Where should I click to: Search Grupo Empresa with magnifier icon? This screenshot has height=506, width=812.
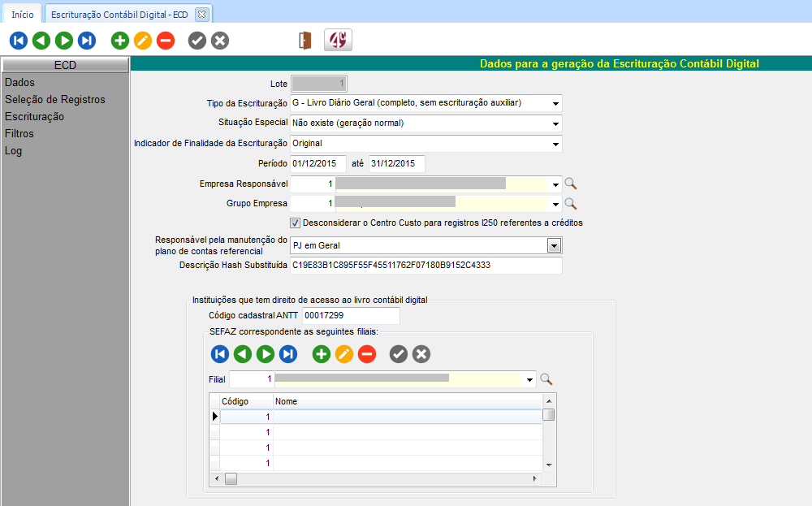(570, 204)
